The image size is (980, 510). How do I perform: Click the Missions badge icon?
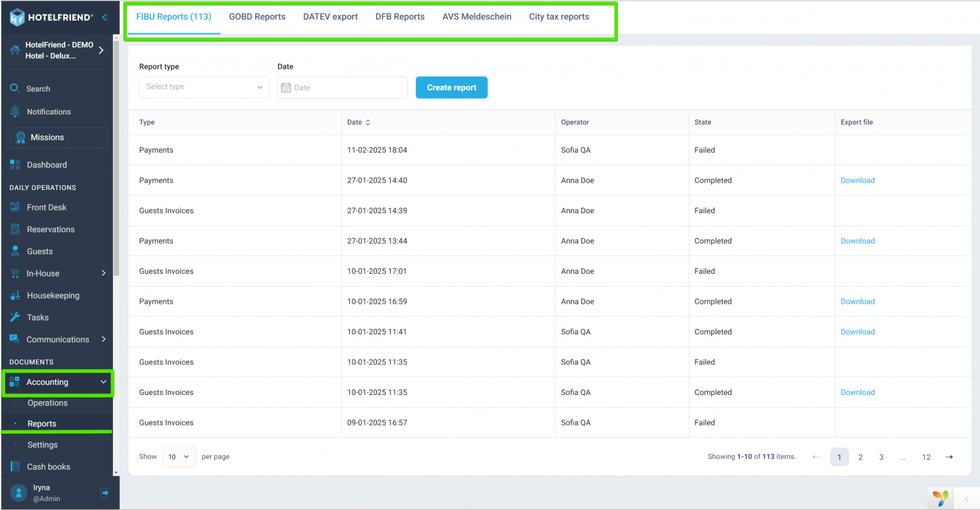21,138
